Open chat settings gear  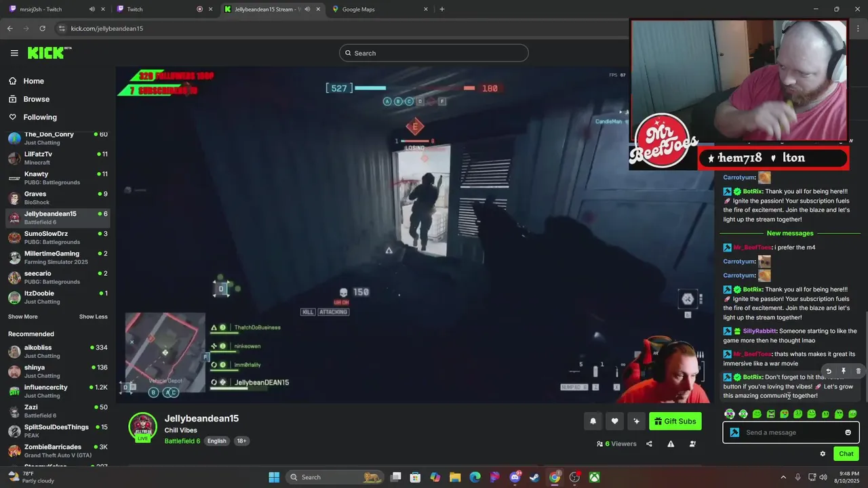(823, 453)
